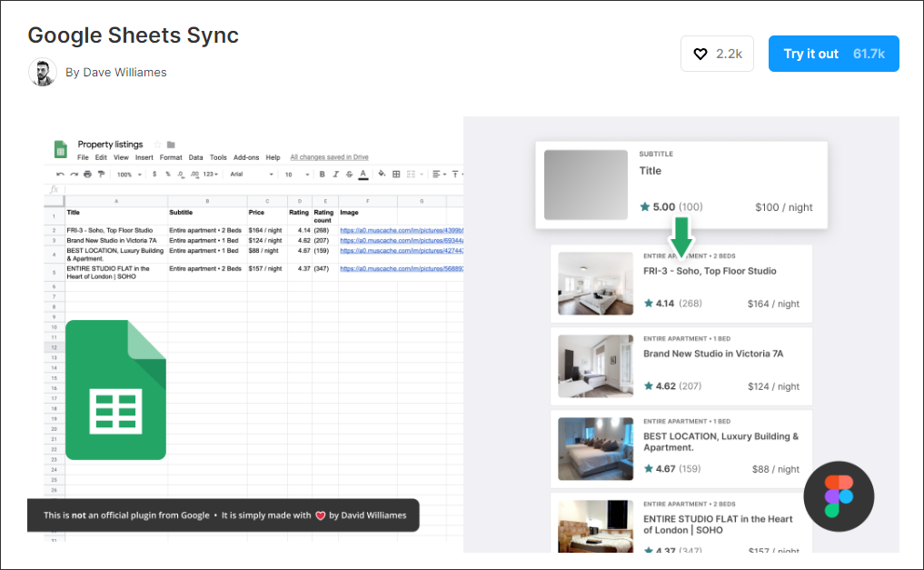
Task: Toggle bold formatting
Action: coord(323,175)
